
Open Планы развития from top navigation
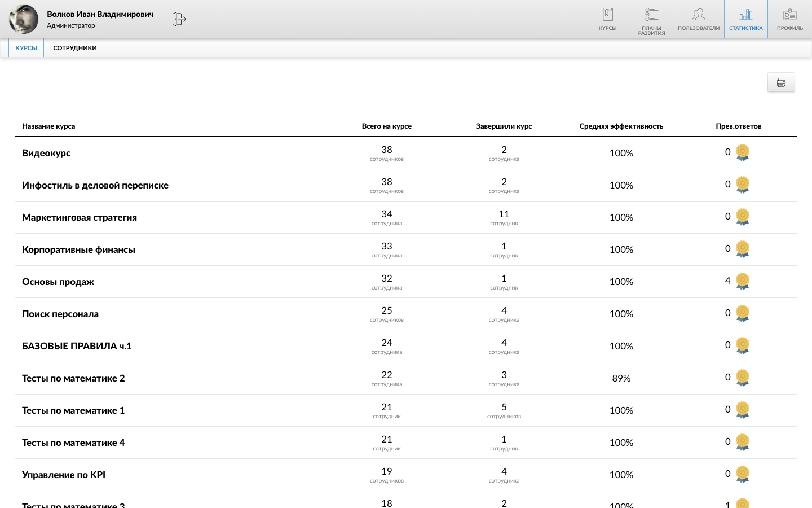click(651, 20)
